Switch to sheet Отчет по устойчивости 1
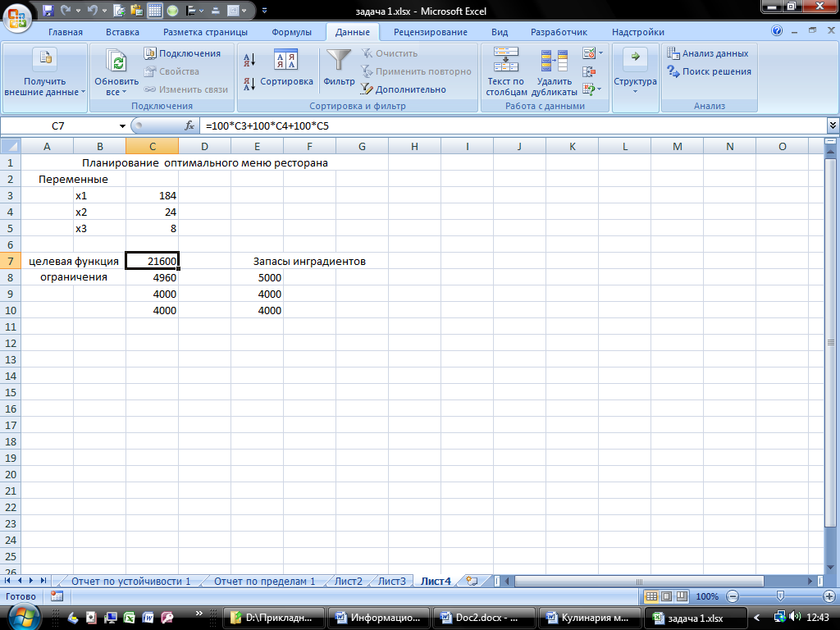 [x=130, y=582]
